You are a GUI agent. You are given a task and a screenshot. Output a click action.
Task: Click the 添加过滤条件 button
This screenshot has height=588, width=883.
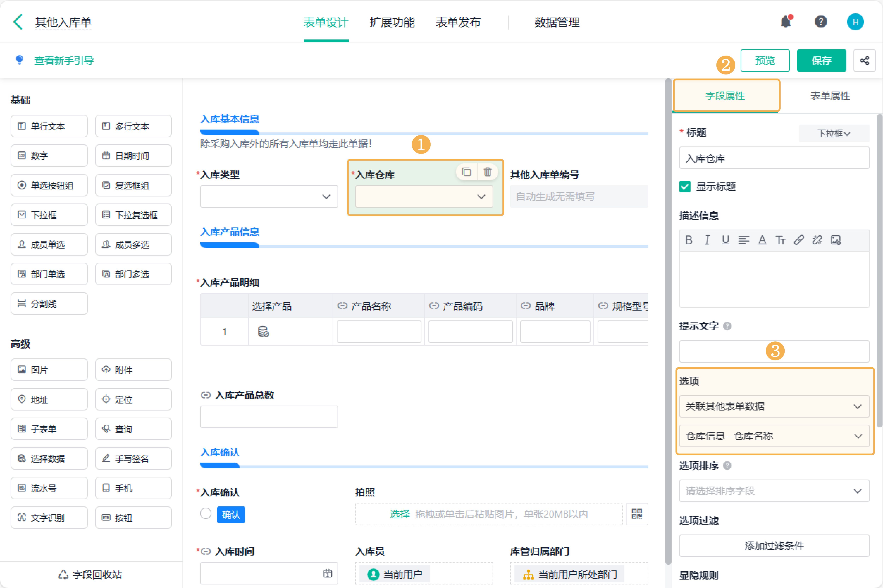[x=774, y=546]
